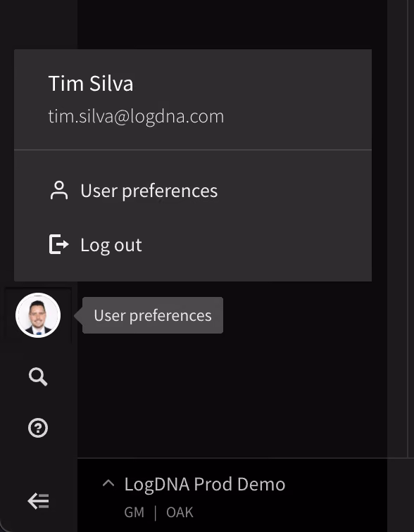This screenshot has height=532, width=414.
Task: Click the vertical divider between GM and OAK
Action: click(155, 513)
